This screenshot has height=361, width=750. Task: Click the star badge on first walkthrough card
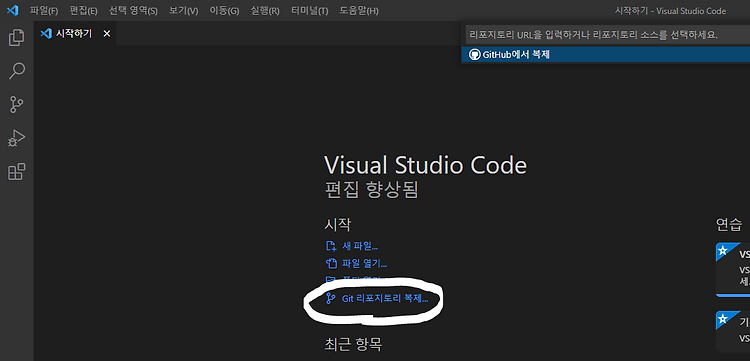[723, 250]
